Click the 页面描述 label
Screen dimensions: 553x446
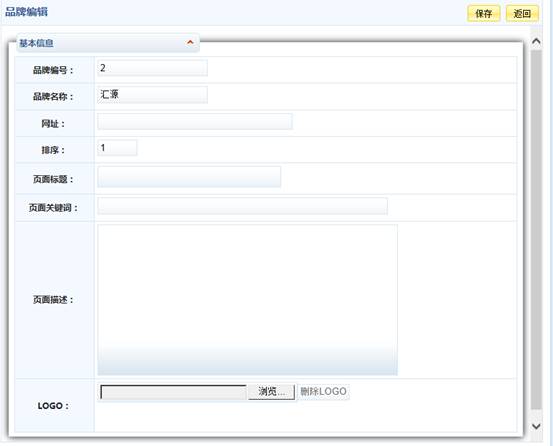(53, 300)
